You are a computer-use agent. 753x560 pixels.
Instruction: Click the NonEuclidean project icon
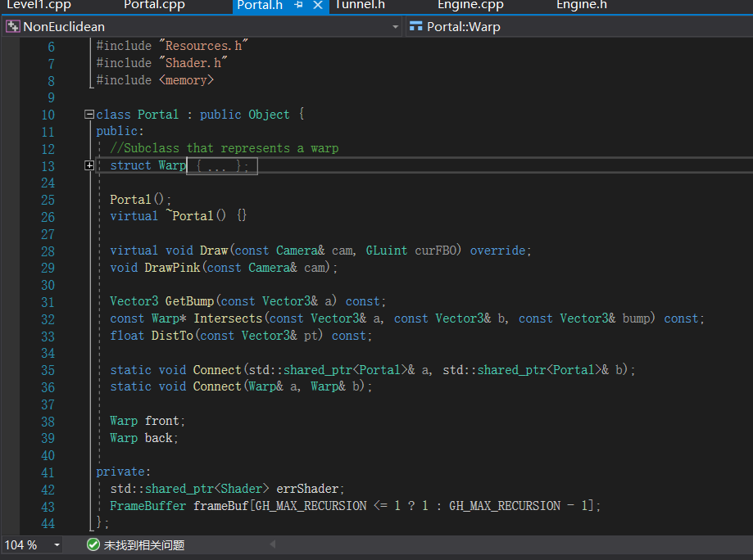coord(13,27)
